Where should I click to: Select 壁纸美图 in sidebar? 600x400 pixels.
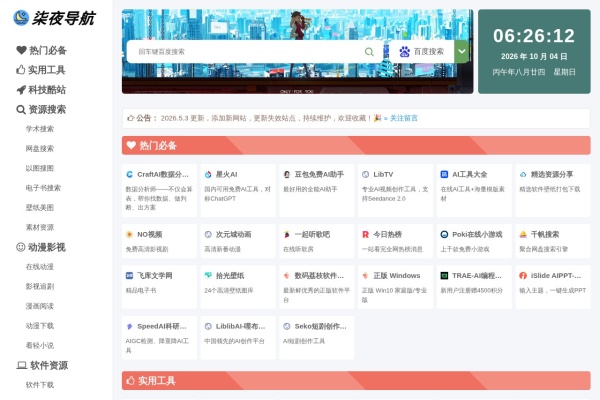tap(40, 207)
